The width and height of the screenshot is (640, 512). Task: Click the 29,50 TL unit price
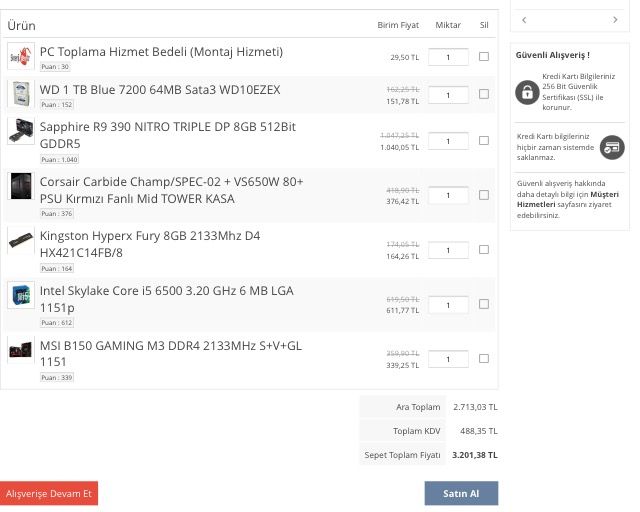404,58
